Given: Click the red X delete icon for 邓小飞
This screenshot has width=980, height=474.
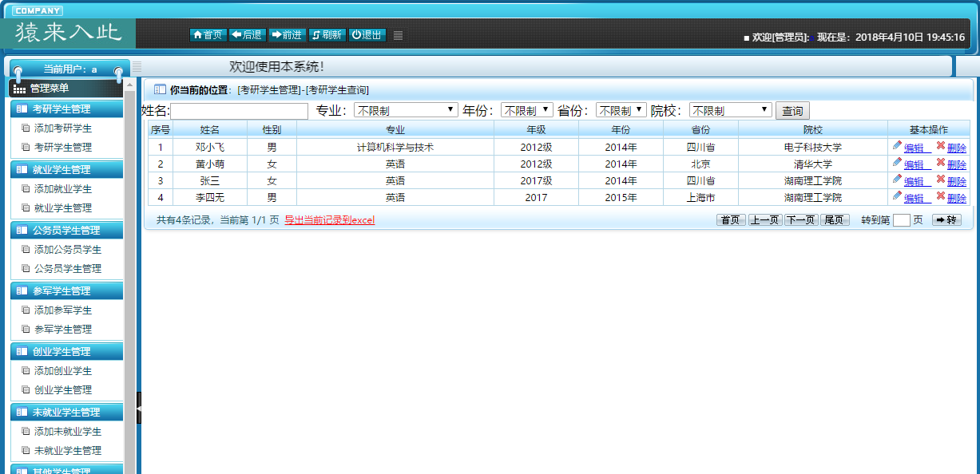Looking at the screenshot, I should (x=941, y=146).
